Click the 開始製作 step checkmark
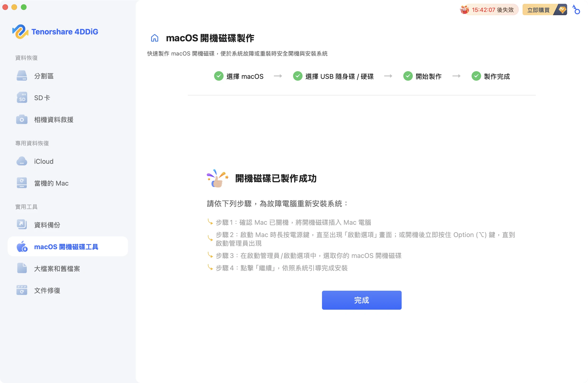Viewport: 588px width, 383px height. pos(408,76)
